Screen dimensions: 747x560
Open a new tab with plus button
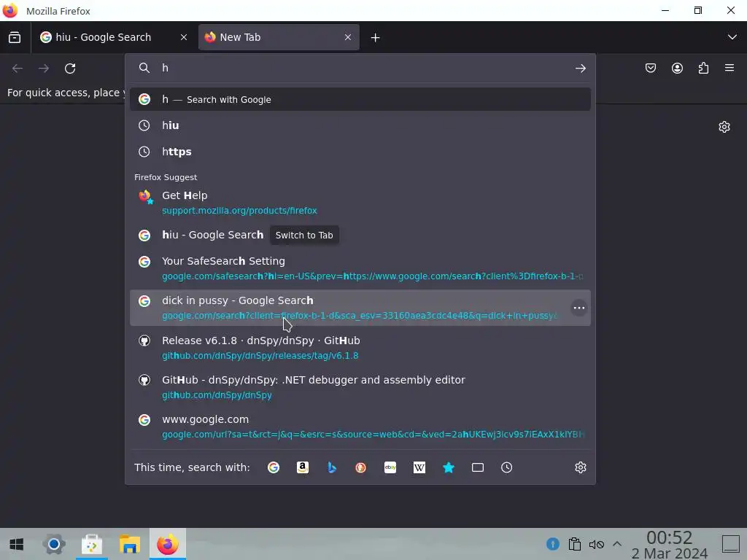[x=376, y=38]
